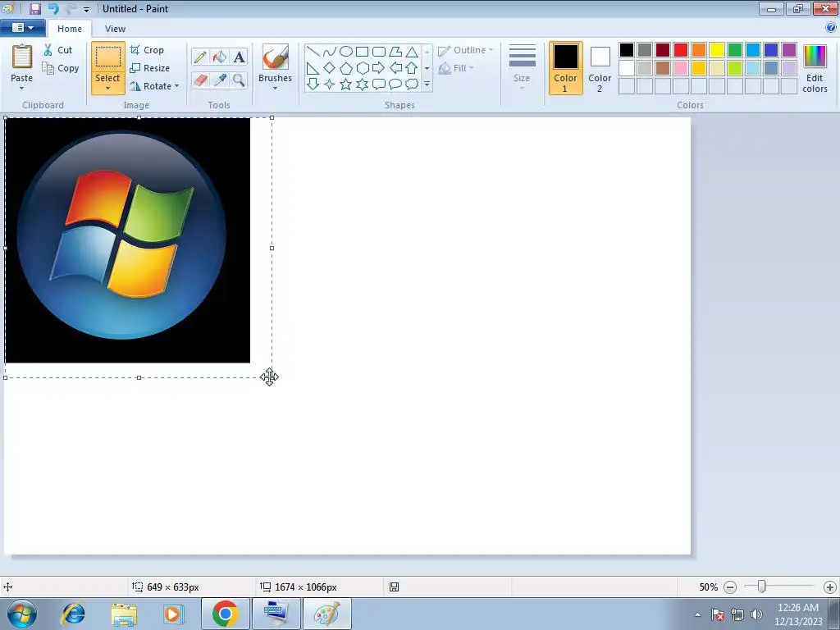Choose the Rounded rectangular callout shape
Screen dimensions: 840x630
pos(379,84)
